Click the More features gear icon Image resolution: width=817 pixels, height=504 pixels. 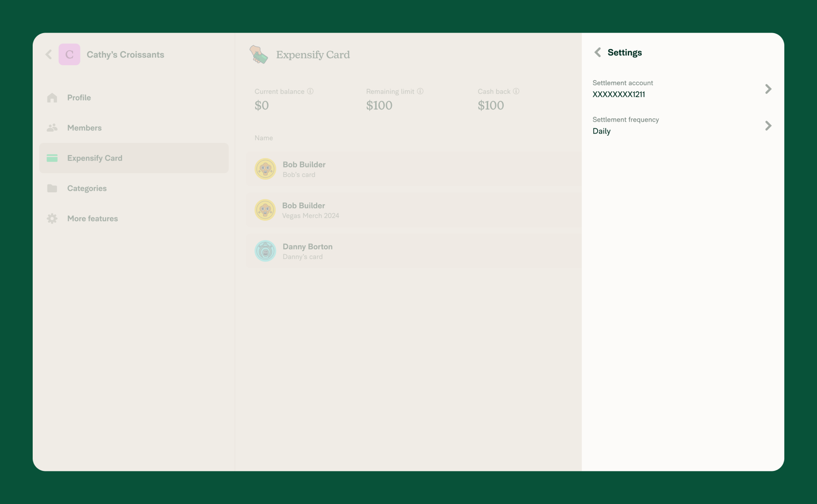(x=52, y=218)
